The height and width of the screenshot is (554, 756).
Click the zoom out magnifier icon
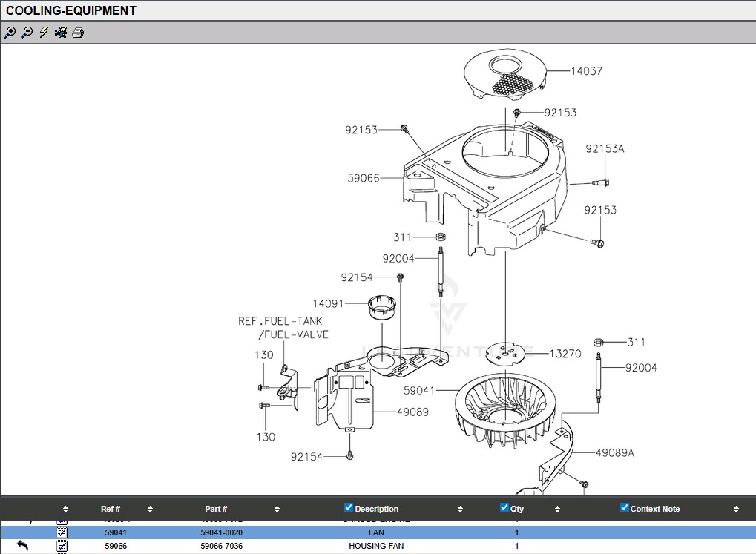pyautogui.click(x=27, y=33)
